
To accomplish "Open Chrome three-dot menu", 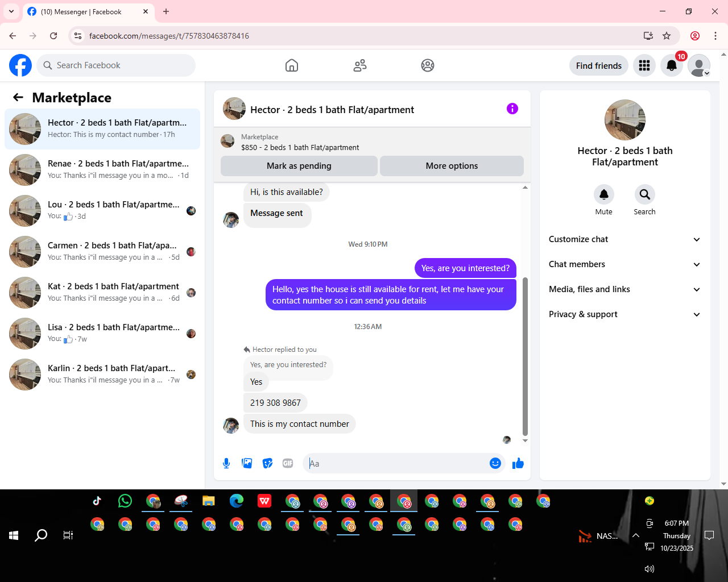I will (715, 36).
